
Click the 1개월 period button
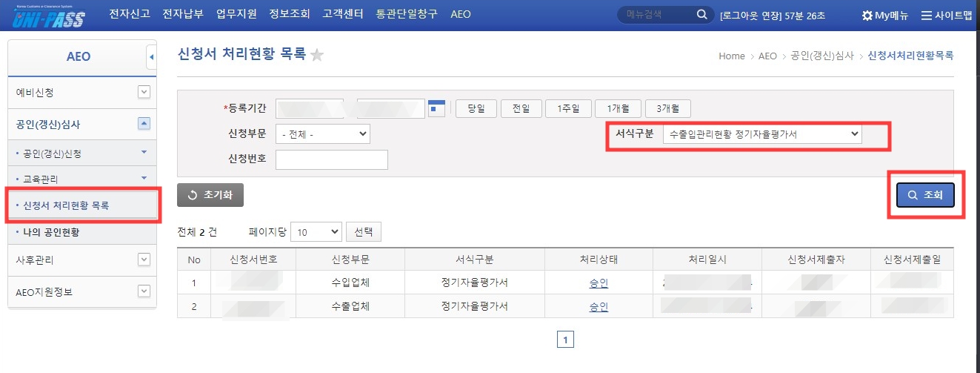[618, 108]
